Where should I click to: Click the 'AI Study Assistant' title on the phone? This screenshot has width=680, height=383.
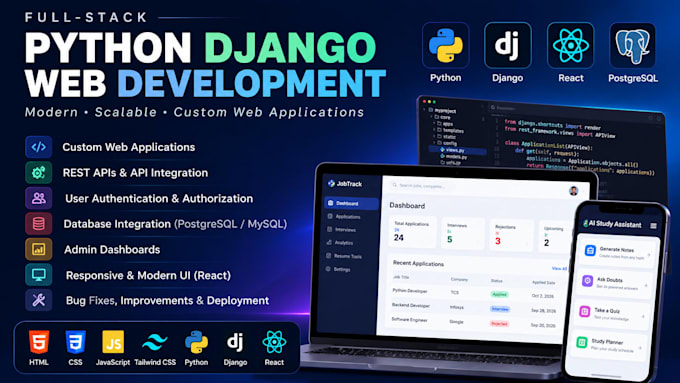tap(615, 224)
